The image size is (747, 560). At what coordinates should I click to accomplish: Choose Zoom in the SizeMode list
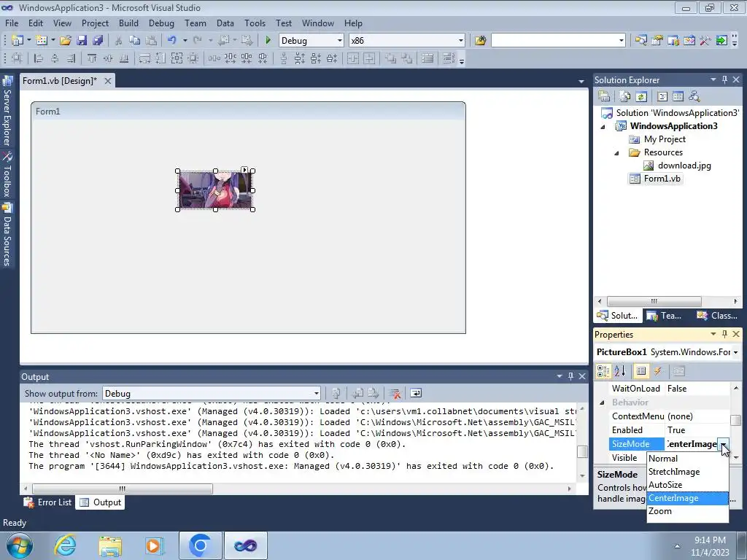point(687,511)
